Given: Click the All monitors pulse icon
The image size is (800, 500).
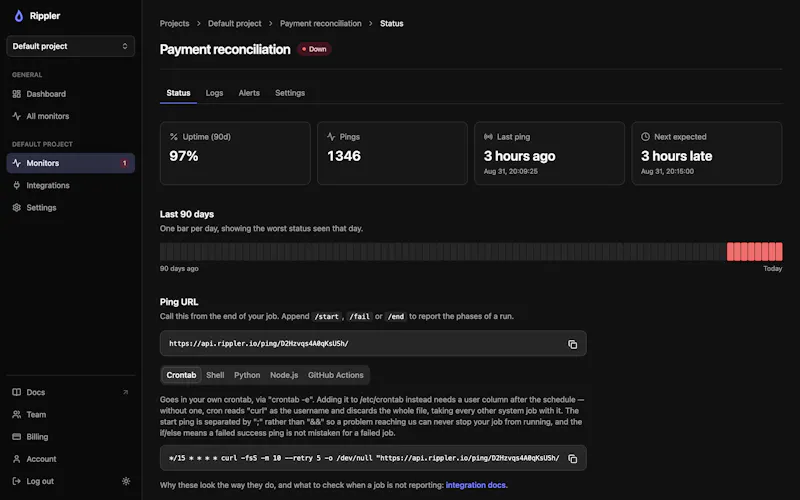Looking at the screenshot, I should pyautogui.click(x=16, y=116).
